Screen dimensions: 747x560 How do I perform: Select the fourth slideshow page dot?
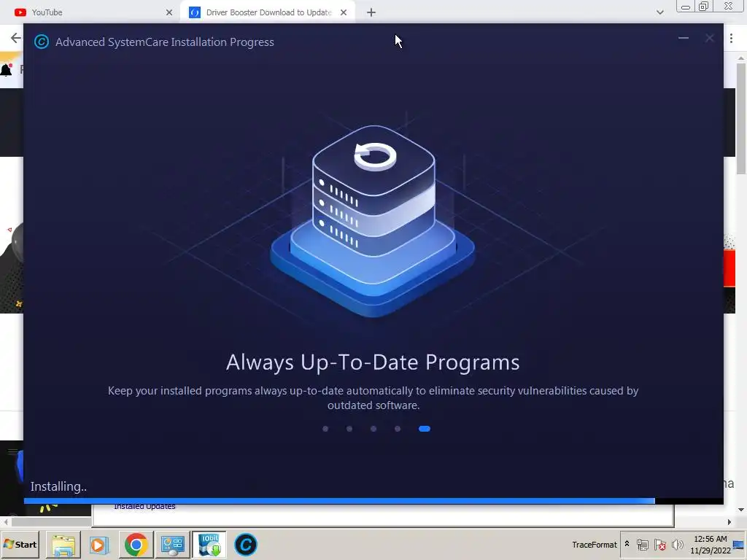point(398,429)
